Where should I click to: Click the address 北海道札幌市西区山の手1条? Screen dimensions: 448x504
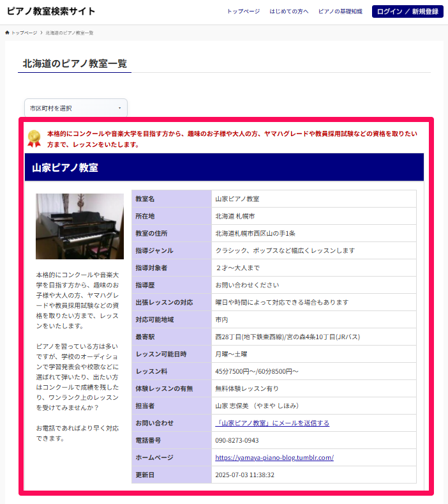[255, 233]
